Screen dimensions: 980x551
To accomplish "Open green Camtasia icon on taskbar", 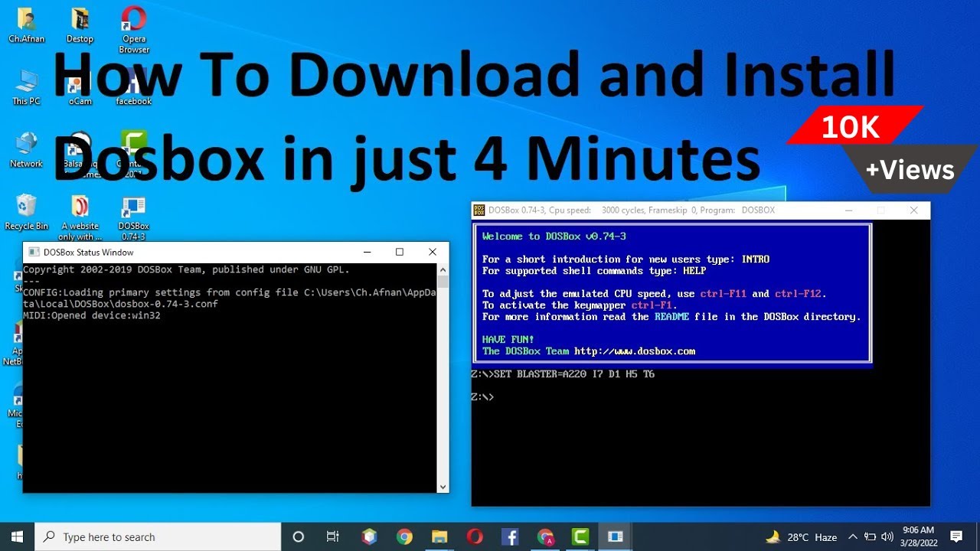I will (x=580, y=536).
